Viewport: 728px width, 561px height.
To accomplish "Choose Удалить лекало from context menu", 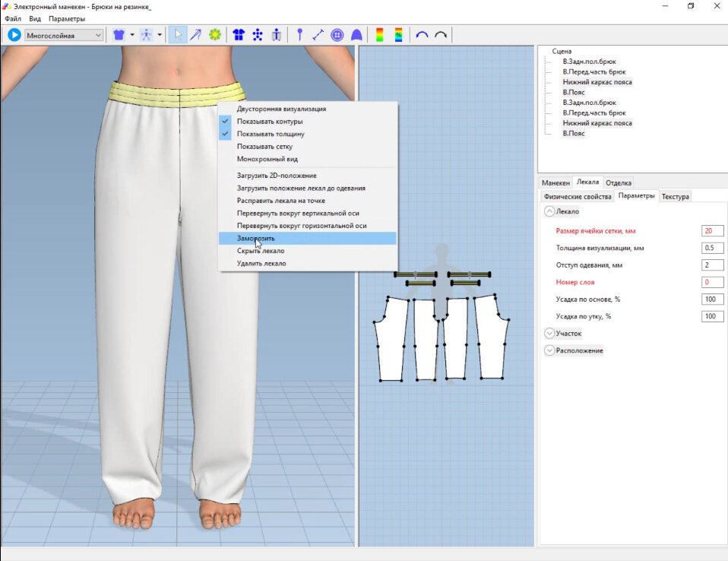I will (307, 263).
